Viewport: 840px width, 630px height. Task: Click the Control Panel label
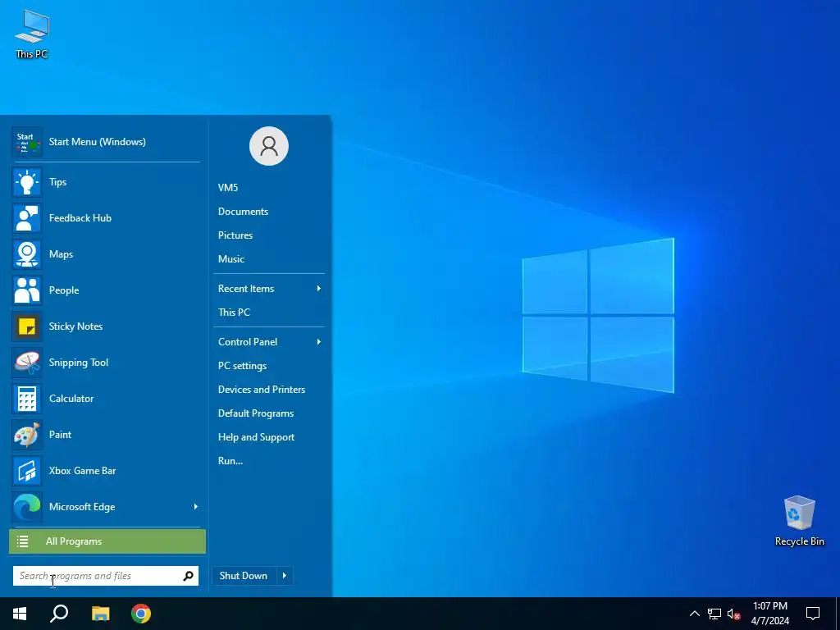[248, 342]
